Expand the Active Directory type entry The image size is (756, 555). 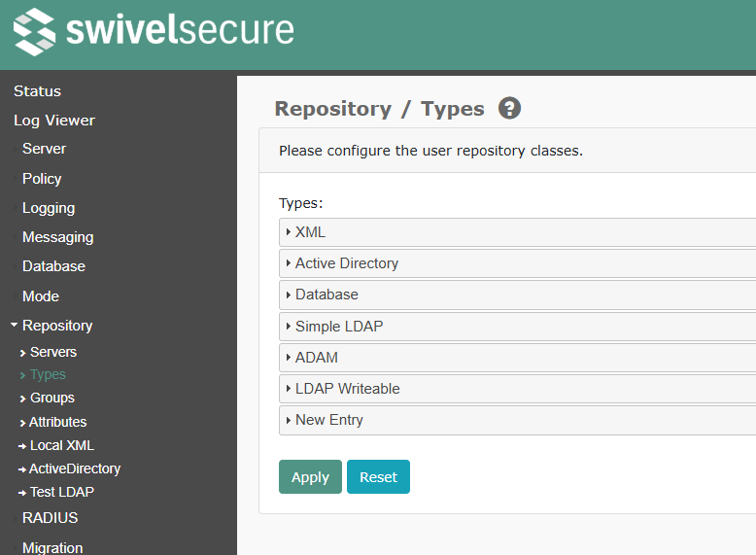[517, 263]
